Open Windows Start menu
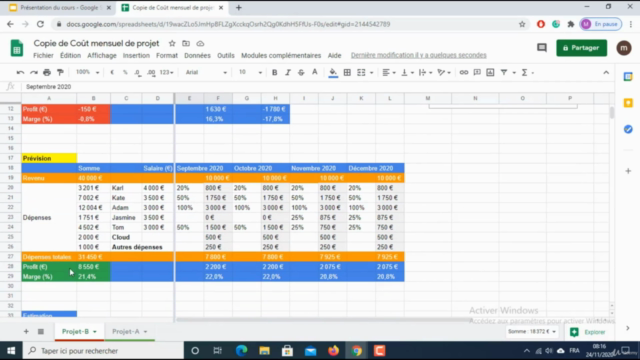The height and width of the screenshot is (360, 640). 11,351
